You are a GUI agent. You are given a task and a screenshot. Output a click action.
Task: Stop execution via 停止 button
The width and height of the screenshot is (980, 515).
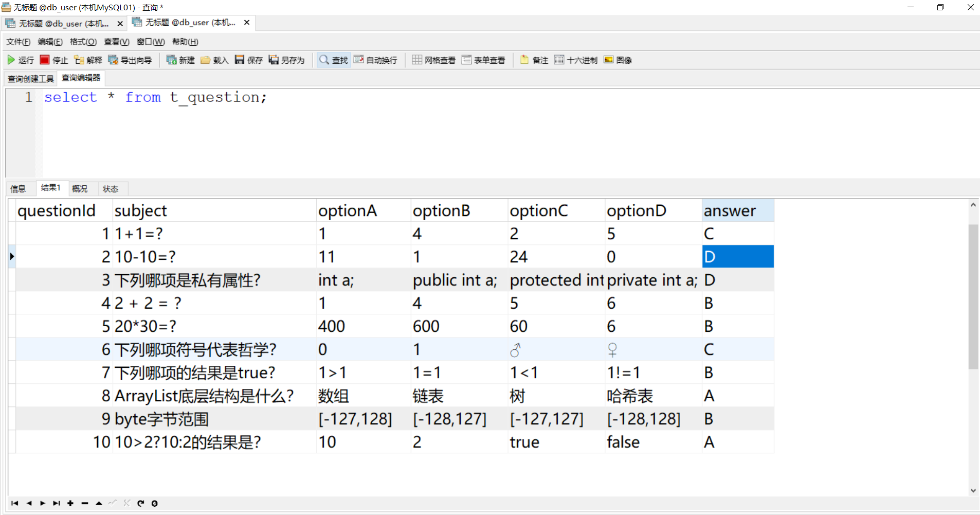click(54, 60)
